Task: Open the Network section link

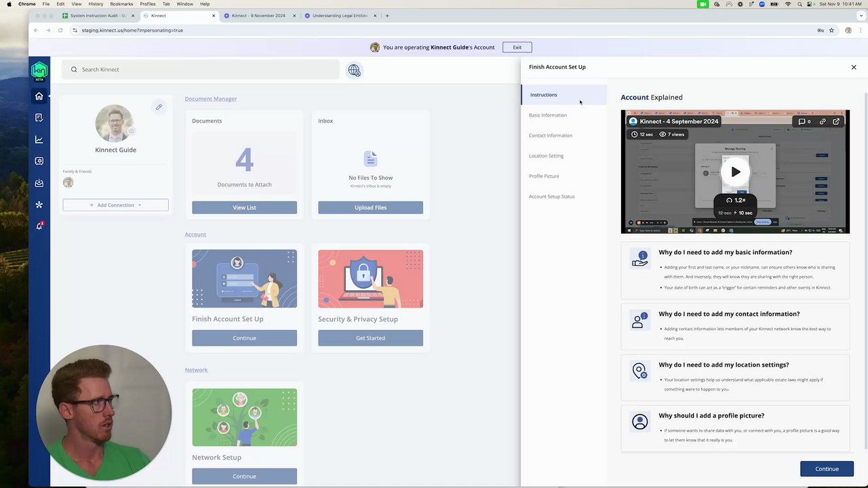Action: pyautogui.click(x=196, y=370)
